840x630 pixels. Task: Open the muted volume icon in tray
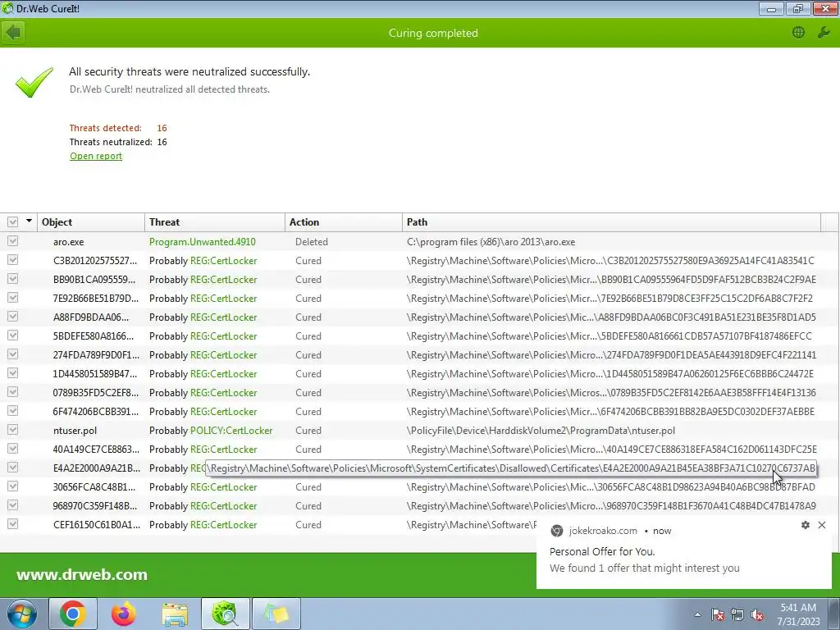(757, 614)
